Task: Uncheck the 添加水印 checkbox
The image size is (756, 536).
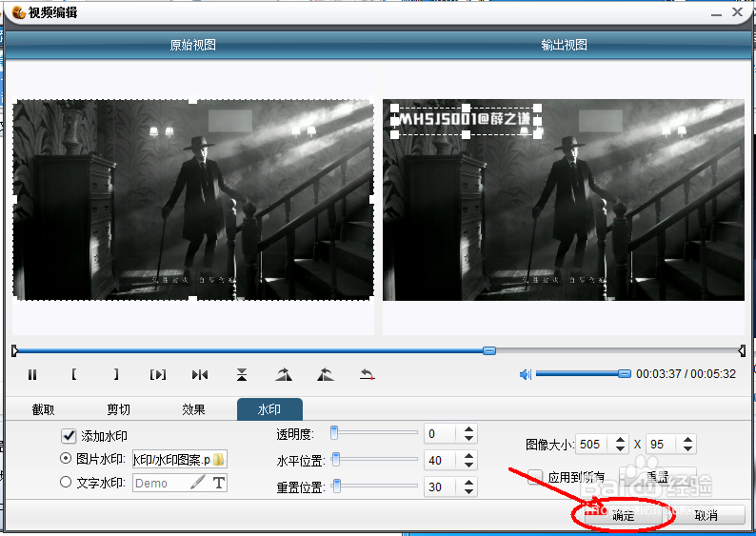Action: (x=69, y=436)
